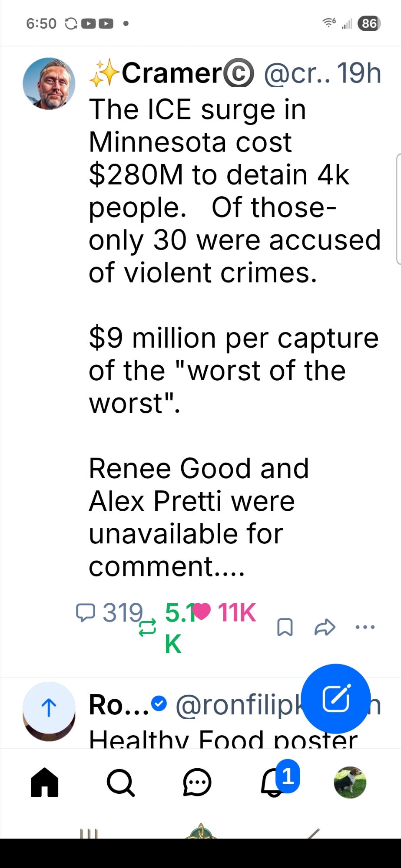The image size is (401, 868).
Task: Open the Search tab
Action: pos(120,783)
